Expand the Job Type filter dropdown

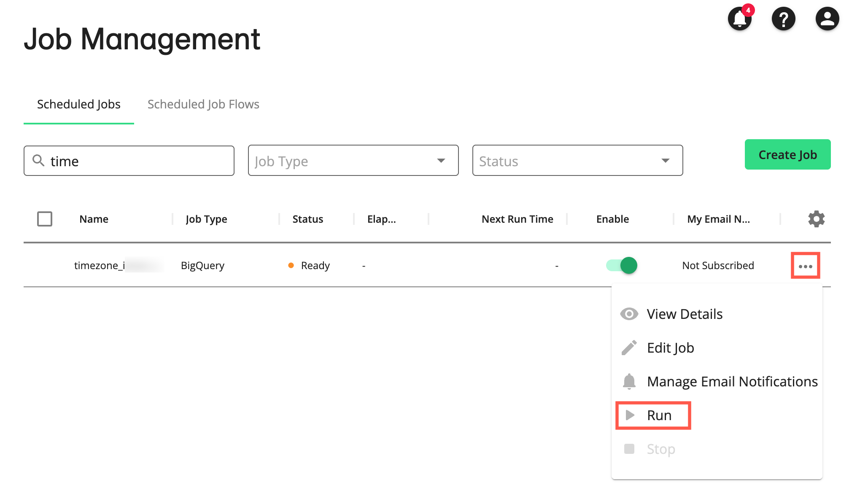(353, 161)
